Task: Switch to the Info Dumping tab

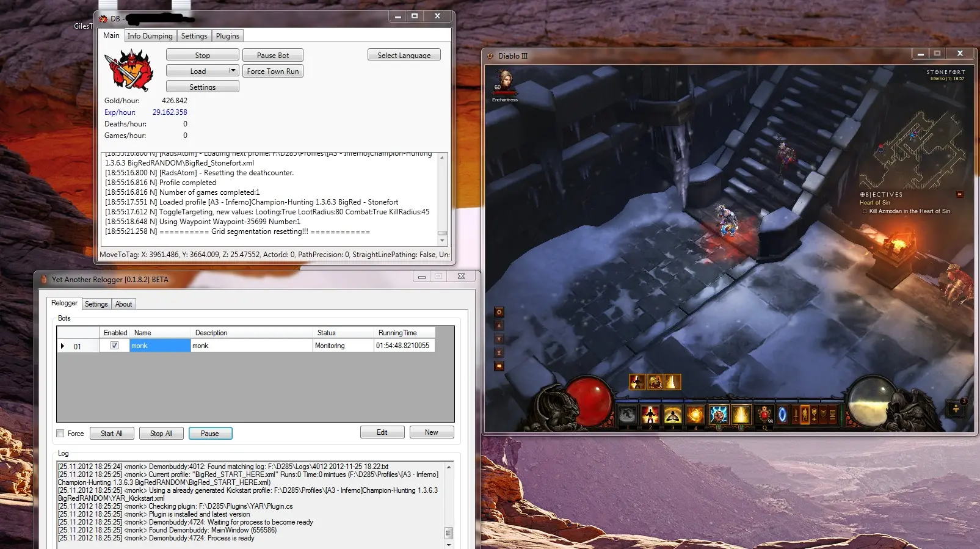Action: tap(150, 36)
